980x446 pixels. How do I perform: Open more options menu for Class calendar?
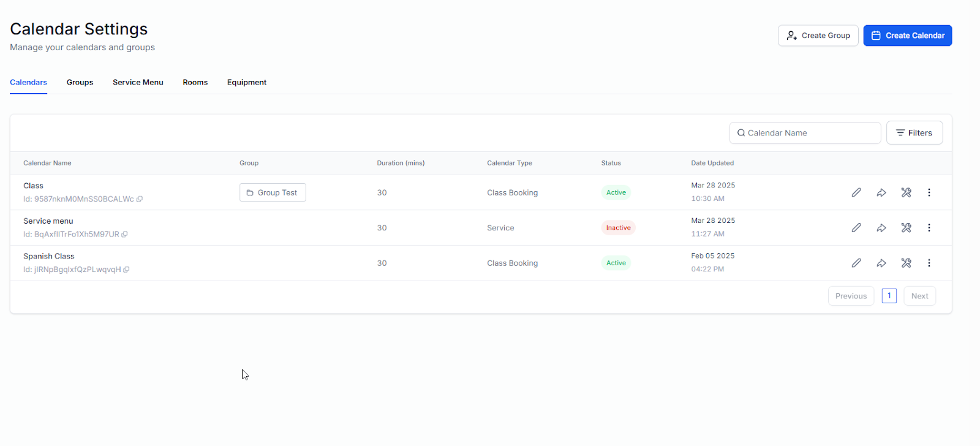coord(929,192)
